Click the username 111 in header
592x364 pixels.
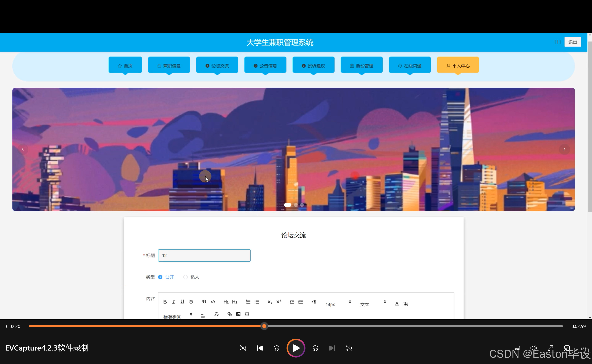point(557,42)
